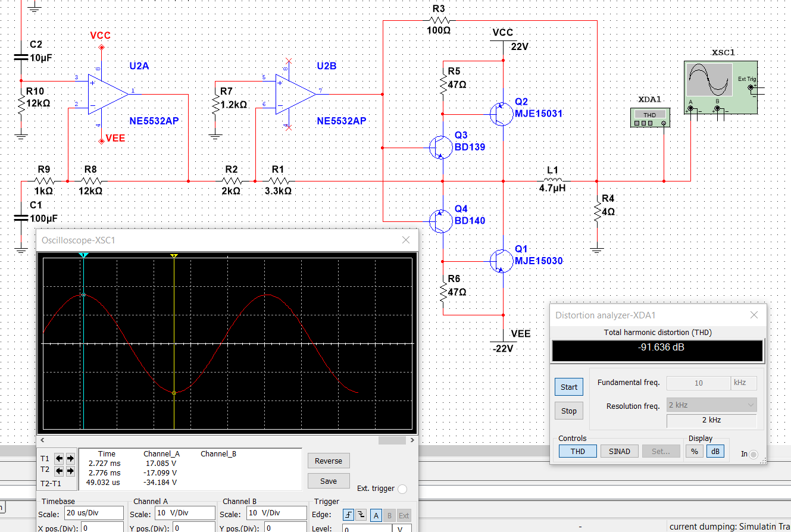Click the Timebase X pos. field
The height and width of the screenshot is (532, 791).
coord(102,528)
